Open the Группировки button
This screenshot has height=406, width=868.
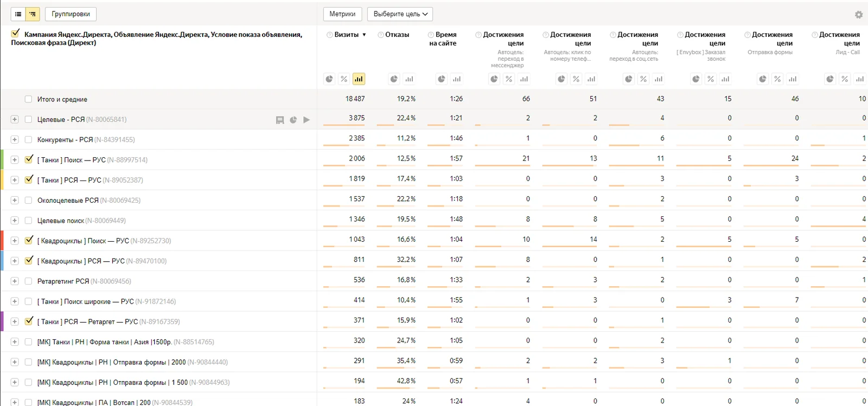(x=71, y=14)
